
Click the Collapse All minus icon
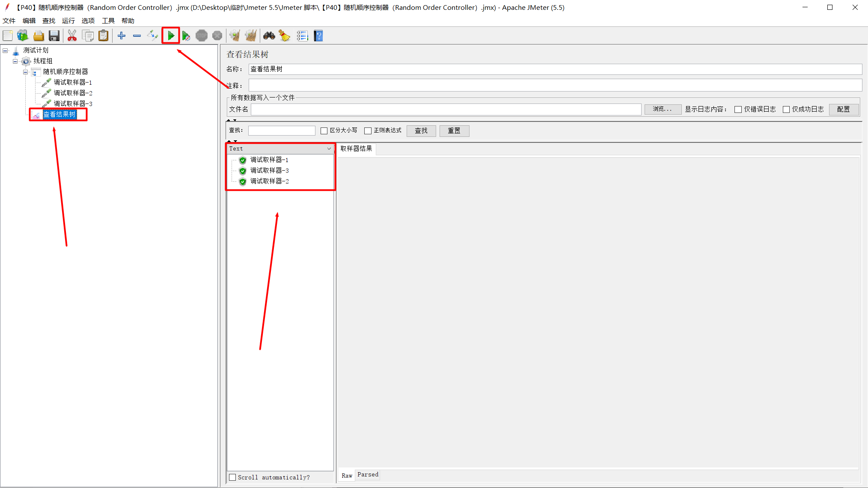(x=137, y=36)
